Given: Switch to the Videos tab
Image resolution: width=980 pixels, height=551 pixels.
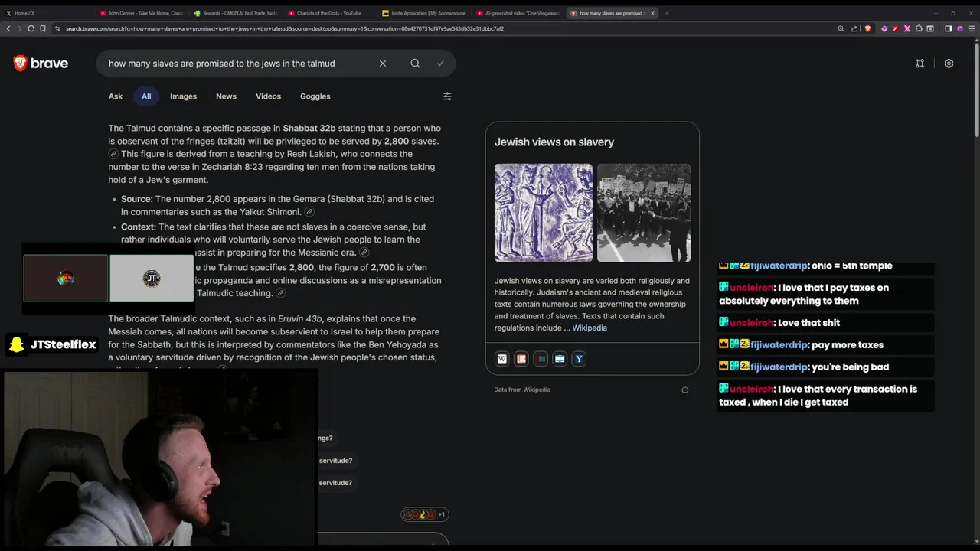Looking at the screenshot, I should 268,96.
